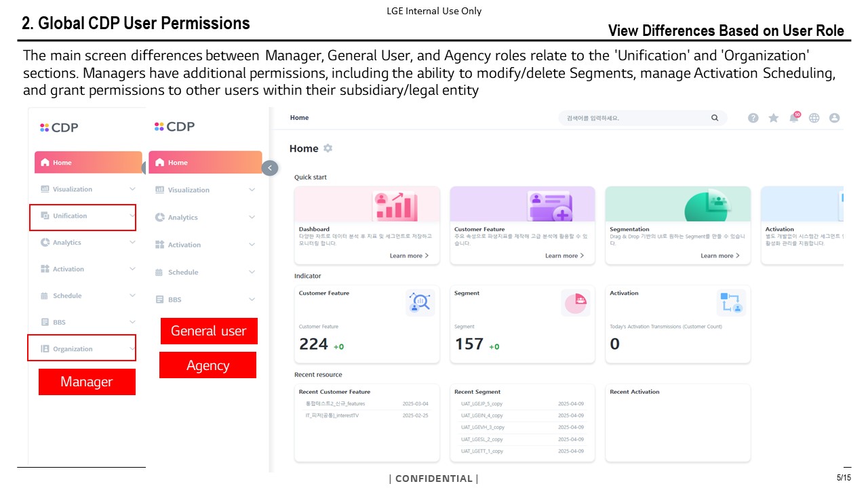Click the help question mark icon
The width and height of the screenshot is (868, 488).
[x=753, y=118]
